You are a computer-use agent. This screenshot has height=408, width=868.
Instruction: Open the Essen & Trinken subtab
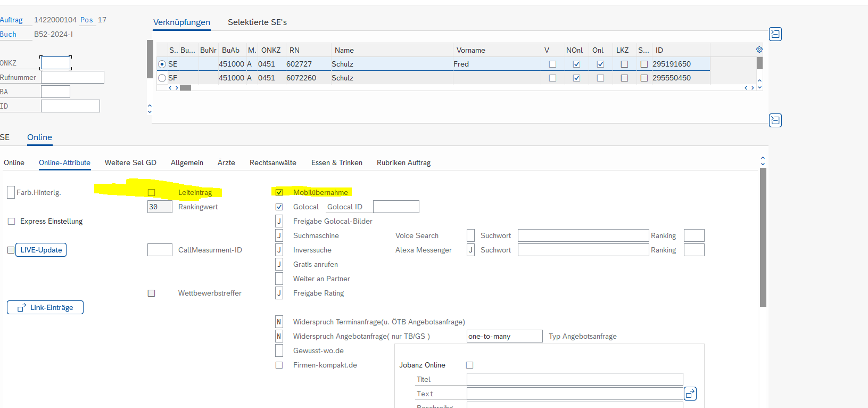(x=337, y=163)
